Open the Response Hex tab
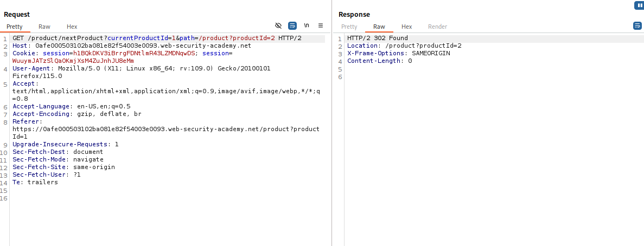 tap(406, 27)
